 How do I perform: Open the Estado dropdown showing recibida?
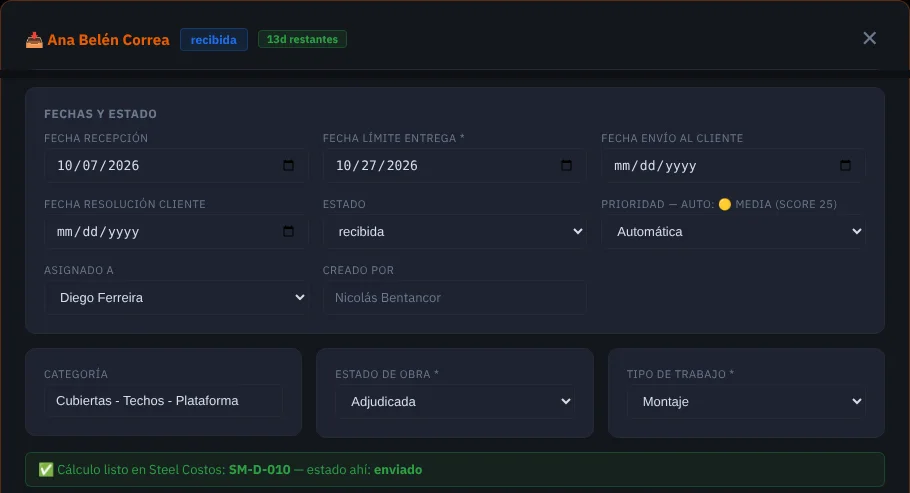coord(454,232)
